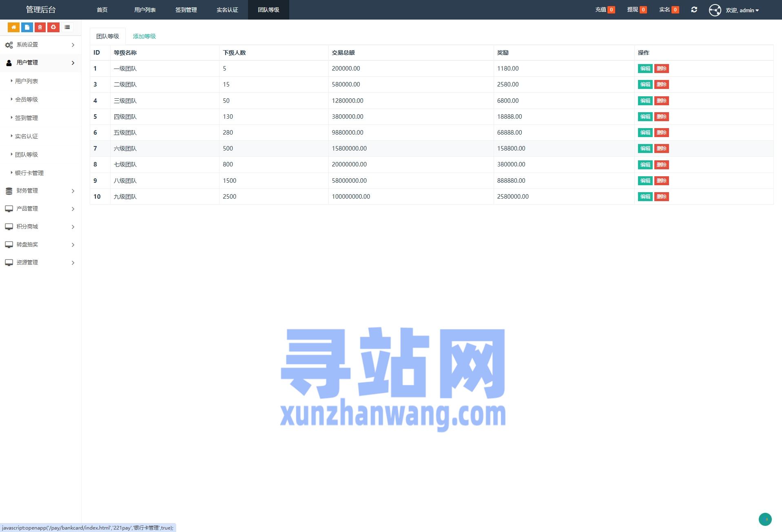Edit the 五级团队 row
The height and width of the screenshot is (532, 782).
click(645, 133)
